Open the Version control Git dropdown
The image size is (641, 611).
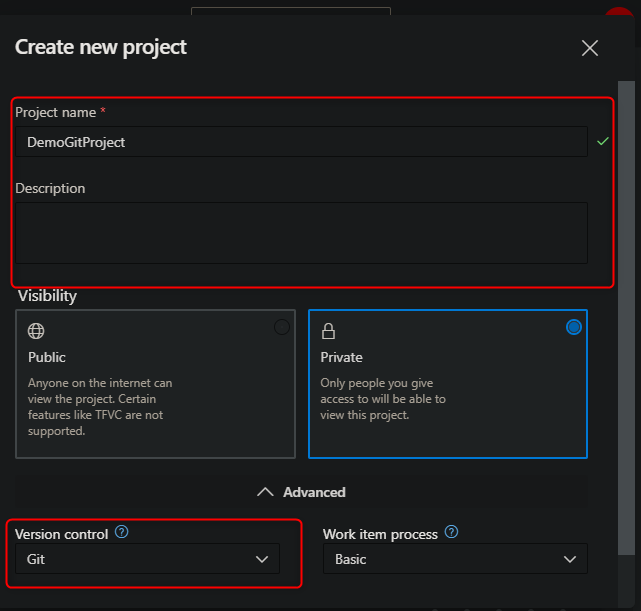(x=140, y=559)
